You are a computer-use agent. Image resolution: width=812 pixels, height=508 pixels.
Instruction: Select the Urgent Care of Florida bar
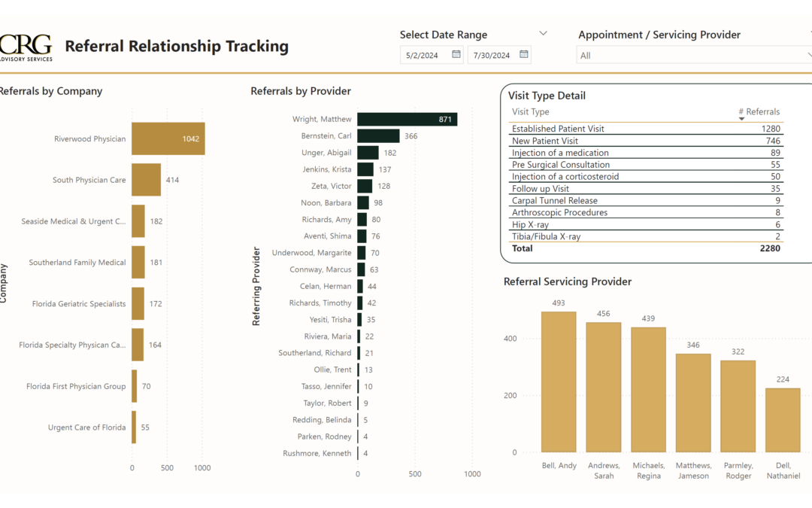click(134, 427)
